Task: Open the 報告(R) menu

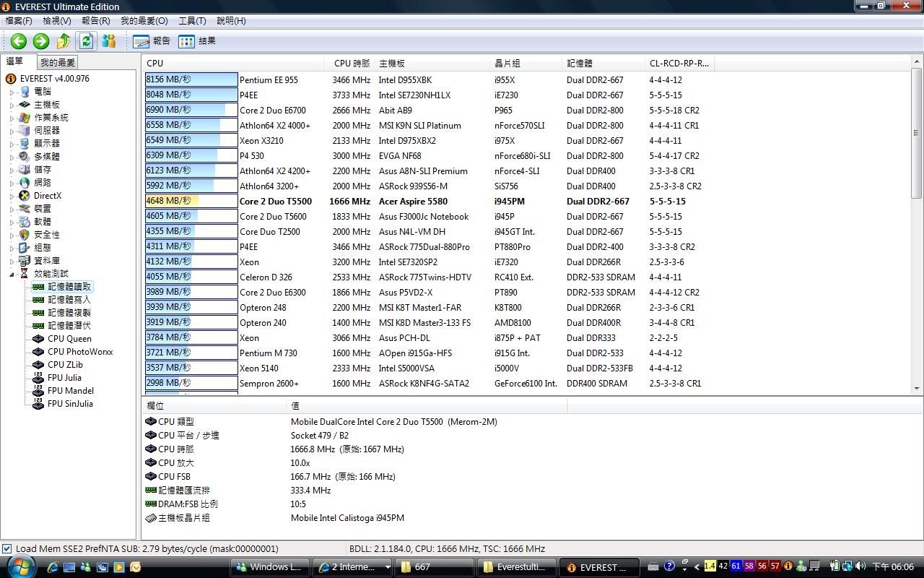Action: [96, 21]
